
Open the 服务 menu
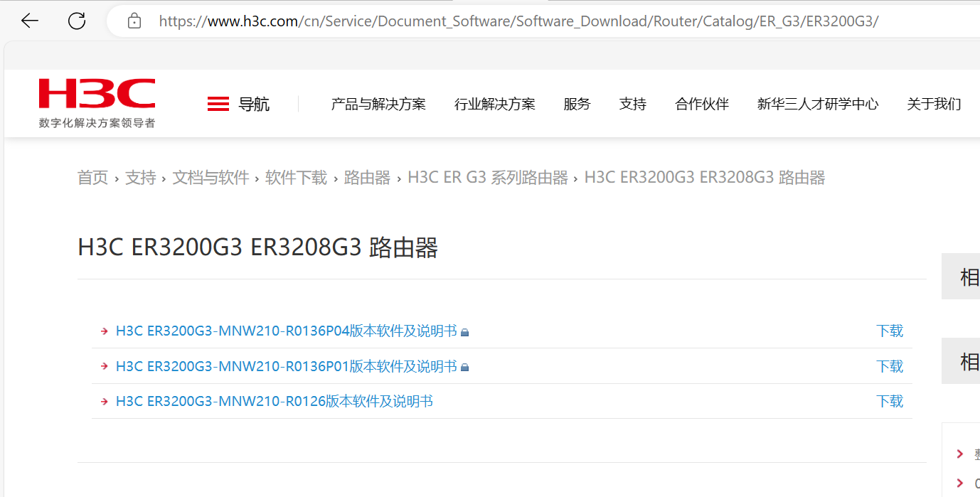click(577, 105)
